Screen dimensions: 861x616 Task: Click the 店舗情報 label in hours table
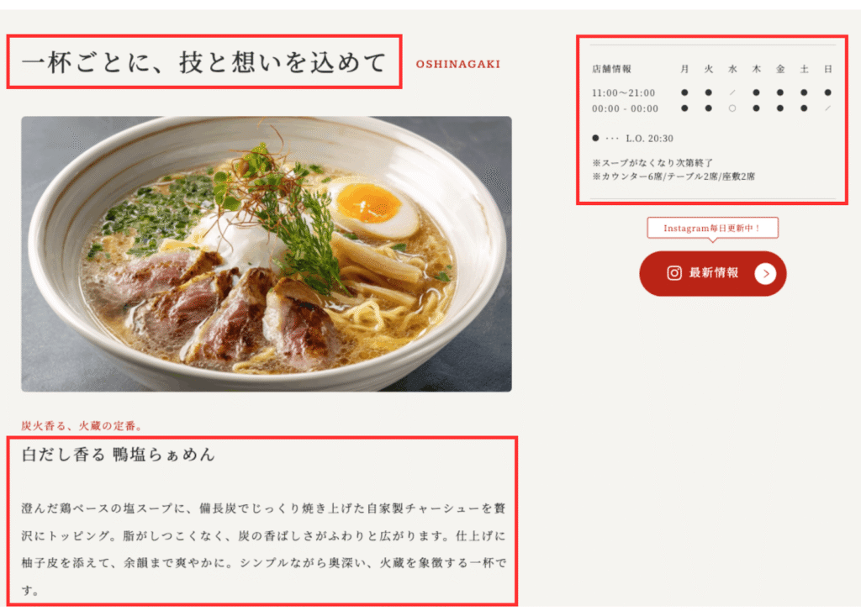pos(611,69)
